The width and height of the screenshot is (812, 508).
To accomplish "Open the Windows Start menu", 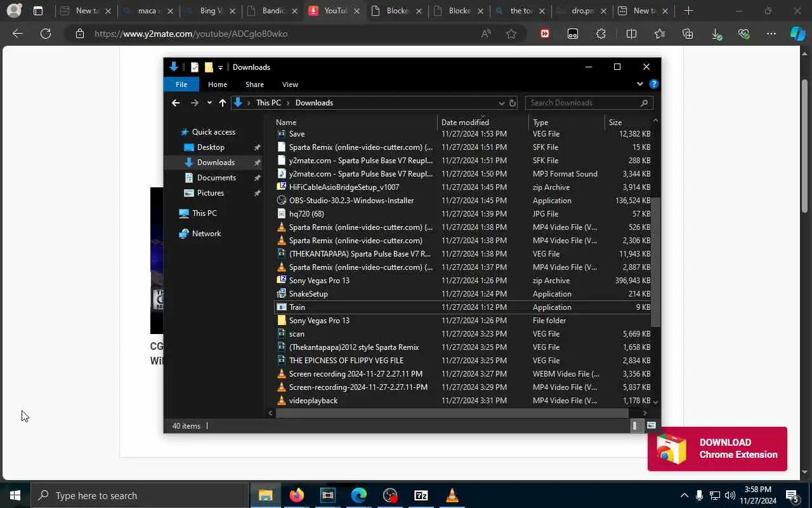I will [15, 495].
